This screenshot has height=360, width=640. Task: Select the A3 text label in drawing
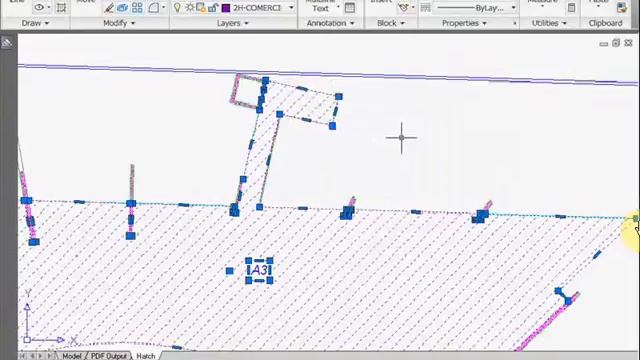260,270
